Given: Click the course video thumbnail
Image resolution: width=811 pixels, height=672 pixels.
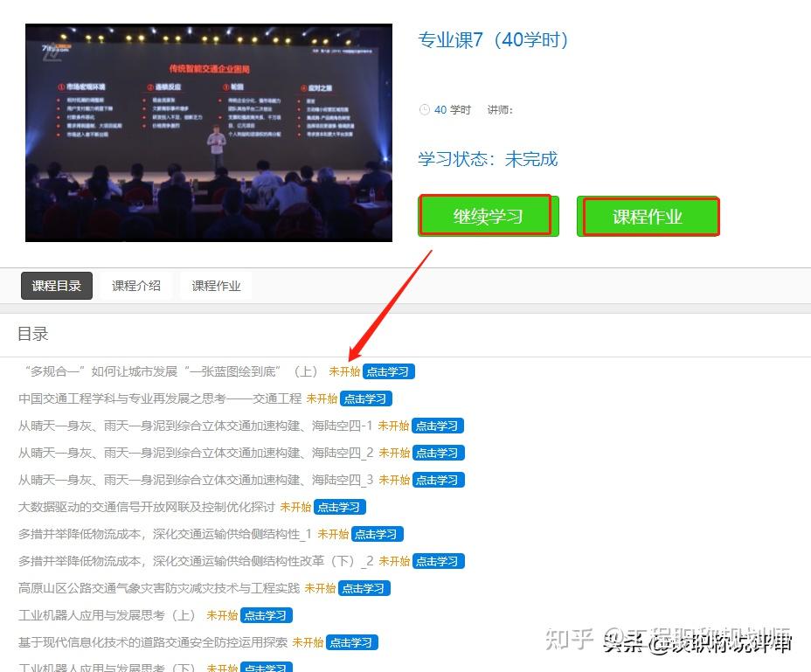Looking at the screenshot, I should 209,133.
